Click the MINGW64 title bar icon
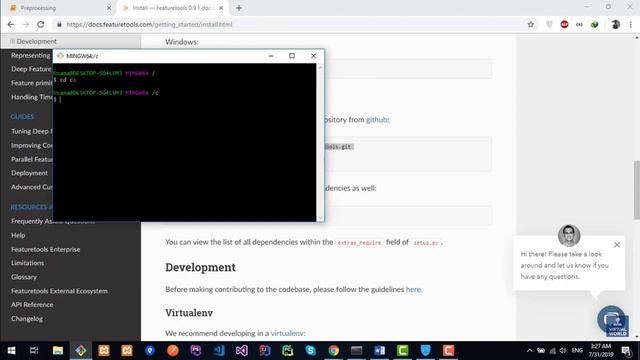Screen dimensions: 640x360 [60, 56]
